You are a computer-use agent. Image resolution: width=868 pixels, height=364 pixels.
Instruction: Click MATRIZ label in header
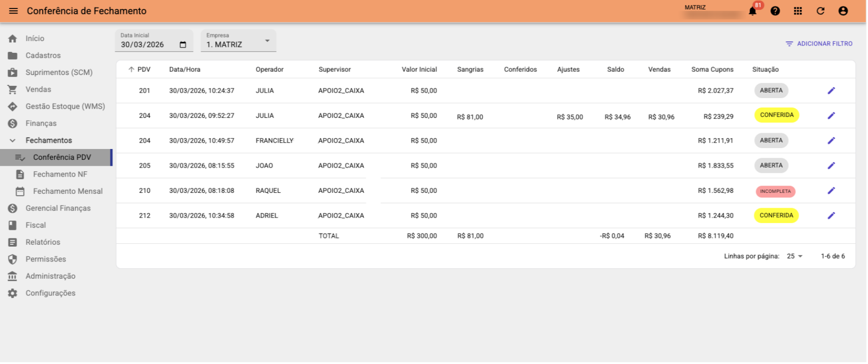point(695,7)
